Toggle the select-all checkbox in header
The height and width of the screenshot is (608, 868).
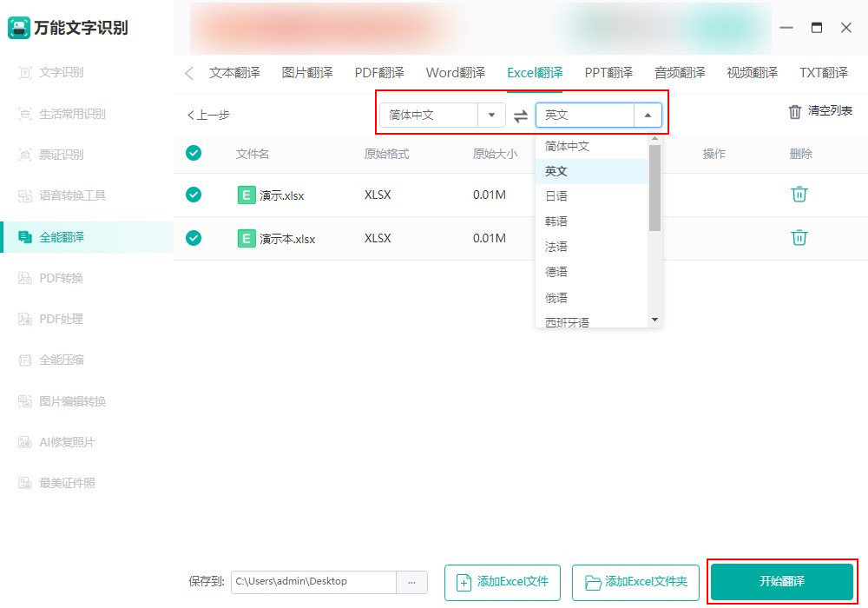point(194,152)
